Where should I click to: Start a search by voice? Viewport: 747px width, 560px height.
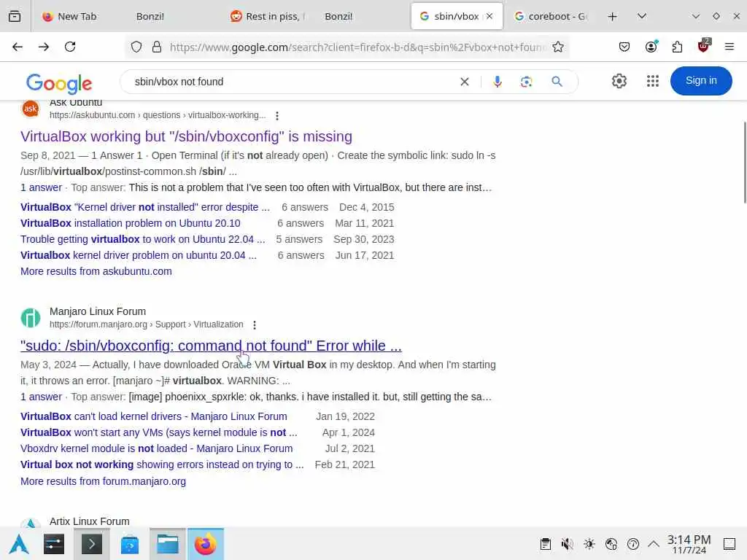click(x=498, y=82)
